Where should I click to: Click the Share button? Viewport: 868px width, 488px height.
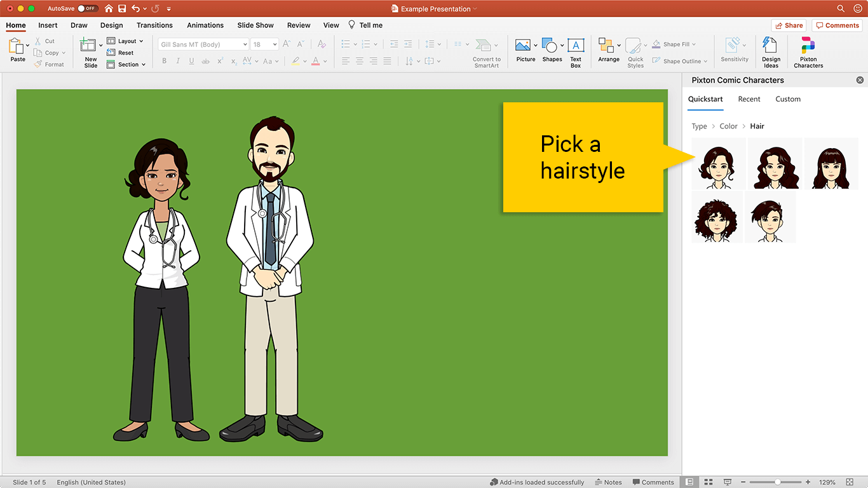789,25
